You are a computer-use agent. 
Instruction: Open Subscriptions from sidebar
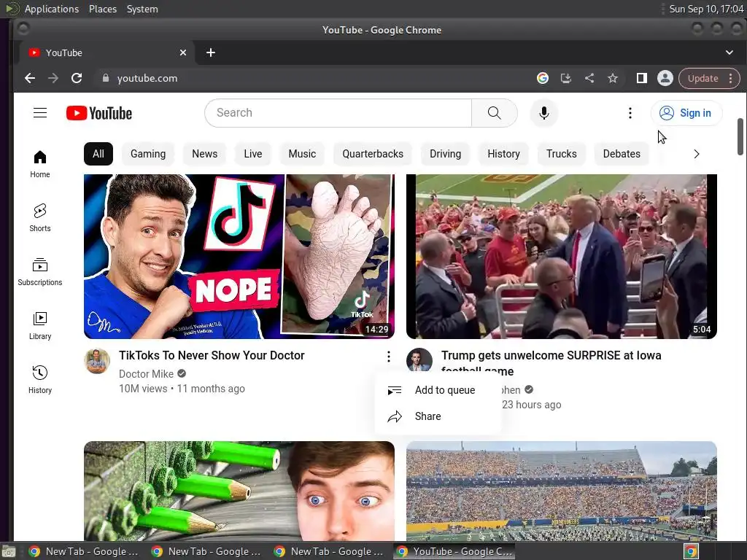click(x=40, y=272)
